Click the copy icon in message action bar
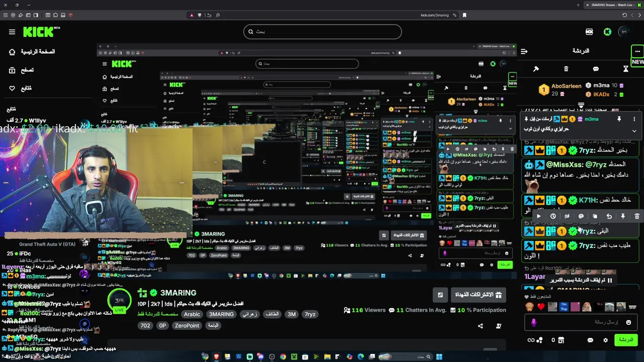The width and height of the screenshot is (644, 362). [595, 216]
